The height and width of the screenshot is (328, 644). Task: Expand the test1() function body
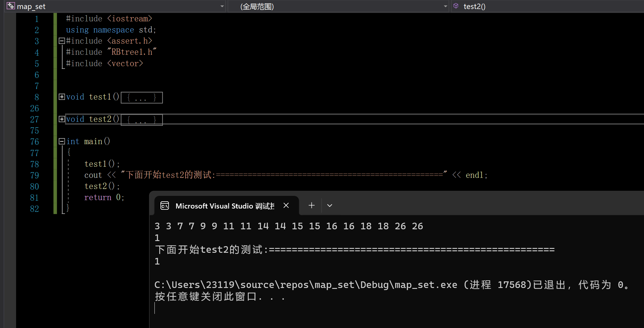[62, 97]
